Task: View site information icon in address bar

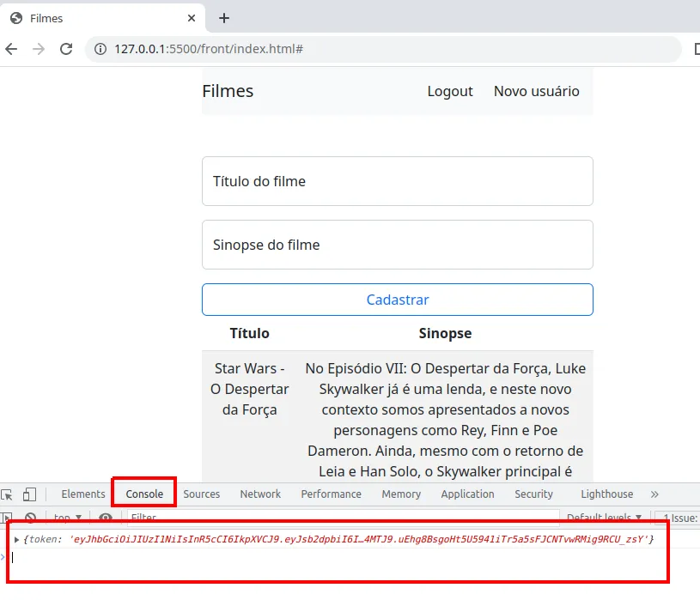Action: (100, 49)
